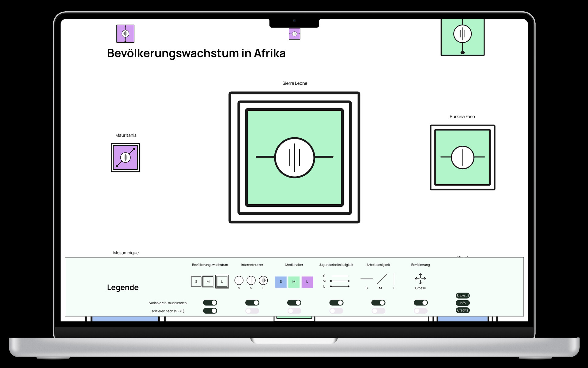
Task: Click the Arbeitslosigkeit L vertical line icon
Action: [x=394, y=279]
